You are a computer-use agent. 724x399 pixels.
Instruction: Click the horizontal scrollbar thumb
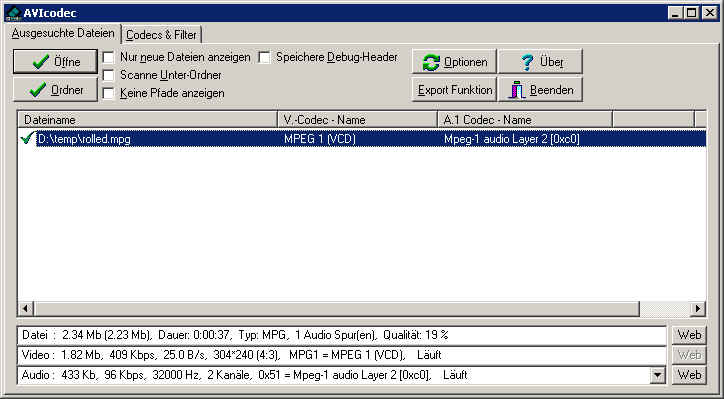pos(337,308)
